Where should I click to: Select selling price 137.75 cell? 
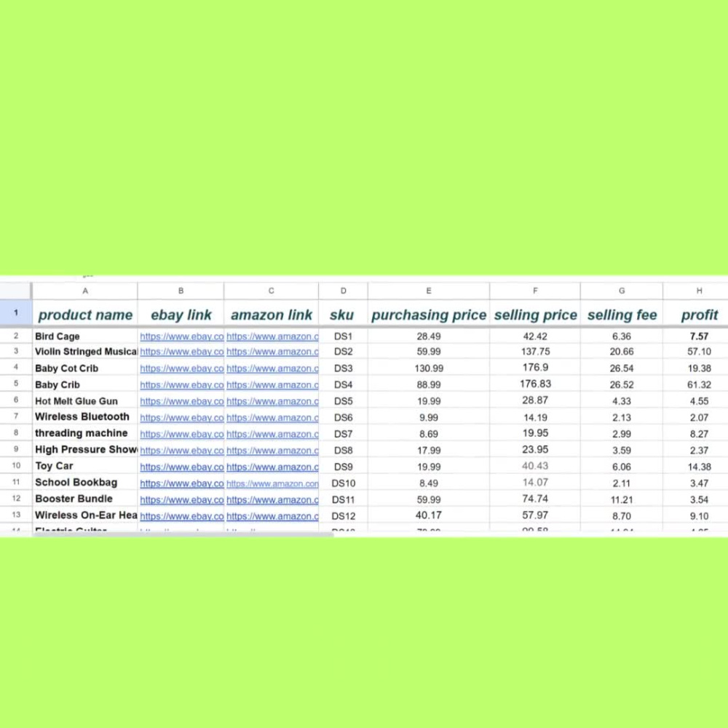(535, 352)
